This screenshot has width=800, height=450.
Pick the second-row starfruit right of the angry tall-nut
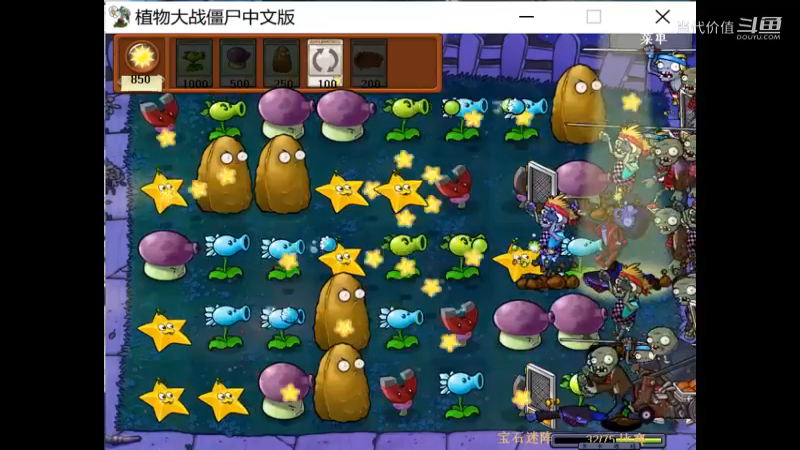click(x=341, y=192)
